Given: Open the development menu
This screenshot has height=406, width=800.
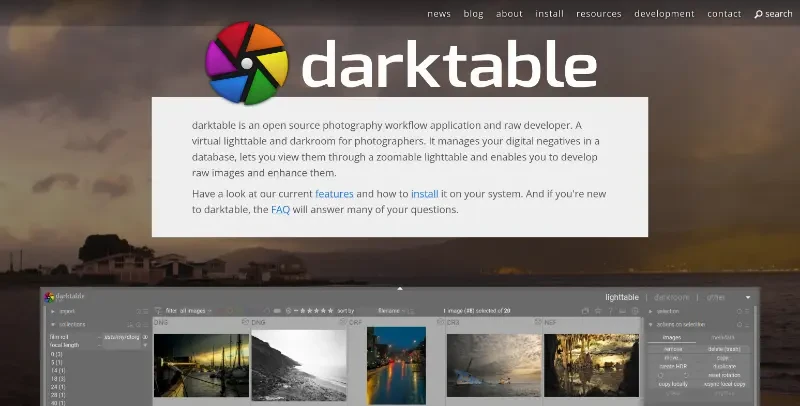Looking at the screenshot, I should tap(664, 14).
